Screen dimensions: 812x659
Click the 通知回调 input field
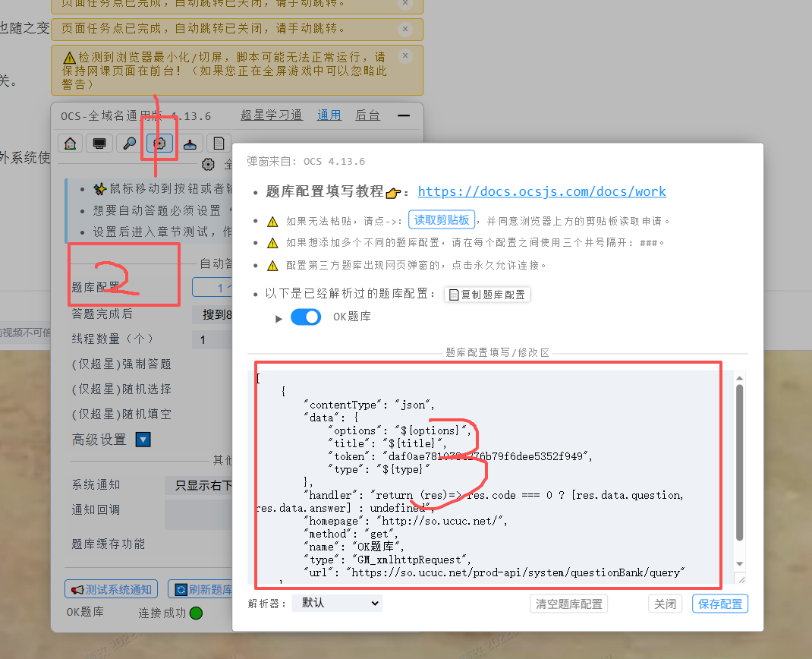click(199, 515)
